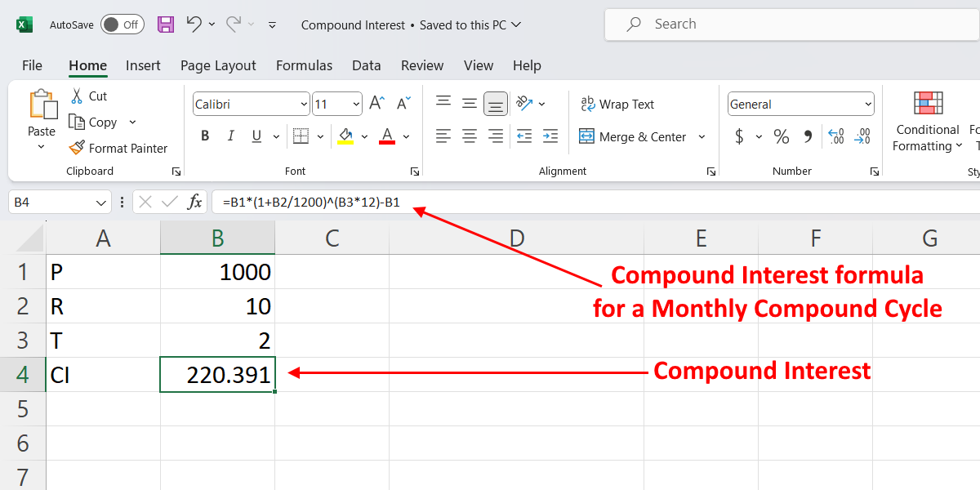The width and height of the screenshot is (980, 490).
Task: Apply bold formatting
Action: pos(205,136)
